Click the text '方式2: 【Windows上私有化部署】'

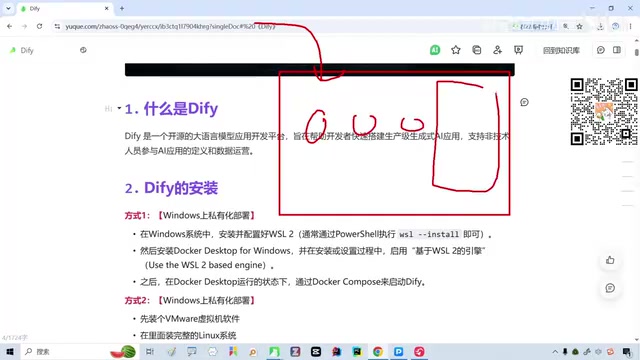click(x=190, y=300)
